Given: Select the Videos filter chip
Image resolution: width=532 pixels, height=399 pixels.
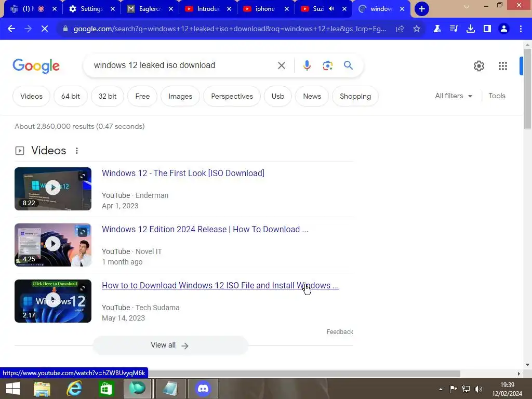Looking at the screenshot, I should tap(31, 96).
